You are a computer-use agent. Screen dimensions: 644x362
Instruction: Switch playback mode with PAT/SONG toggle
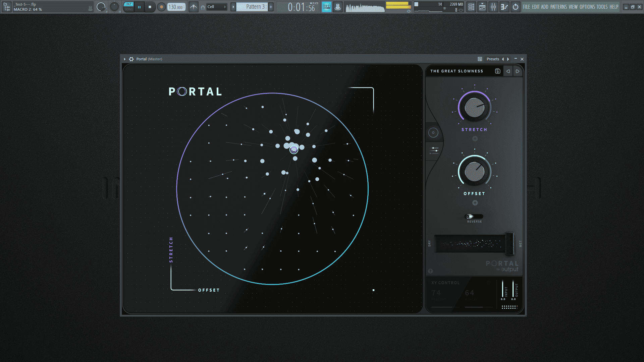pos(128,7)
